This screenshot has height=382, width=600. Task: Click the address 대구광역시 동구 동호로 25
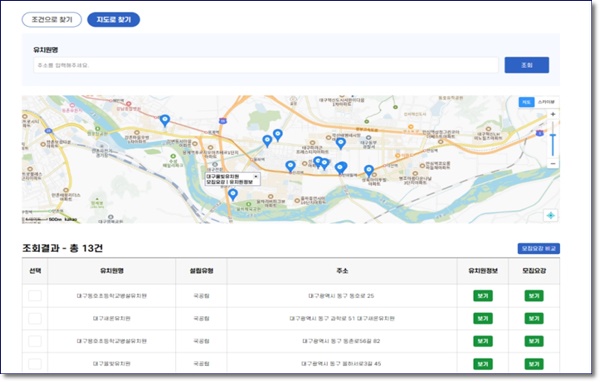point(341,296)
